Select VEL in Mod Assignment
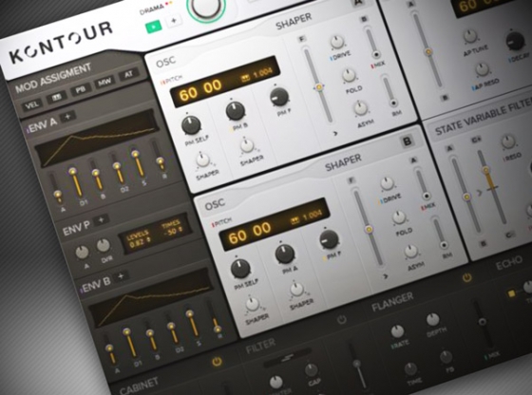532x395 pixels. [x=32, y=104]
